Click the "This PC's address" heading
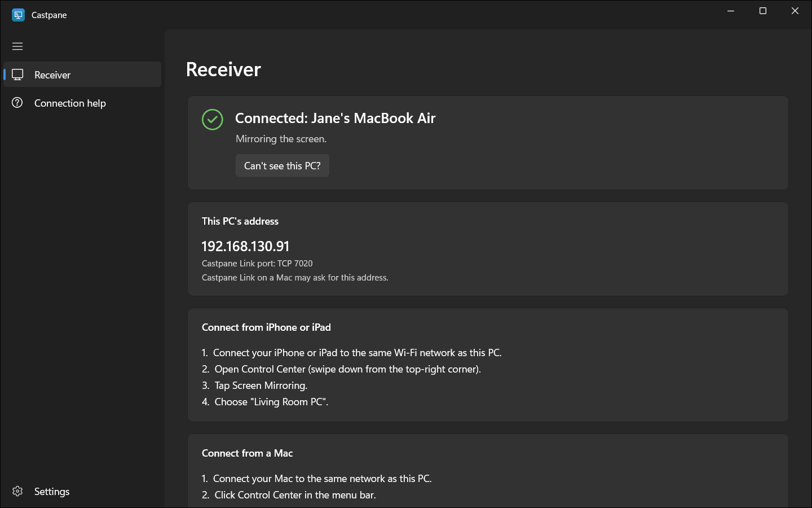 pos(240,221)
